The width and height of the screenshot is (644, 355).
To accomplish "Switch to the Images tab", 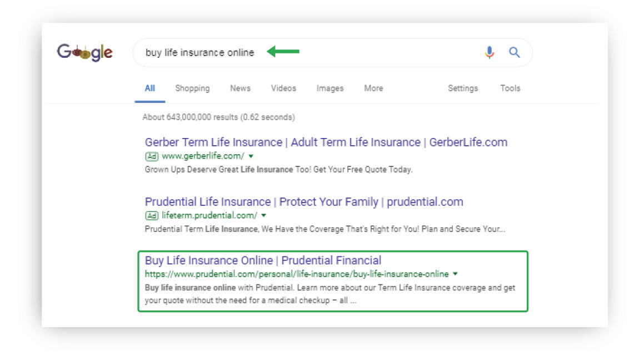I will point(330,88).
